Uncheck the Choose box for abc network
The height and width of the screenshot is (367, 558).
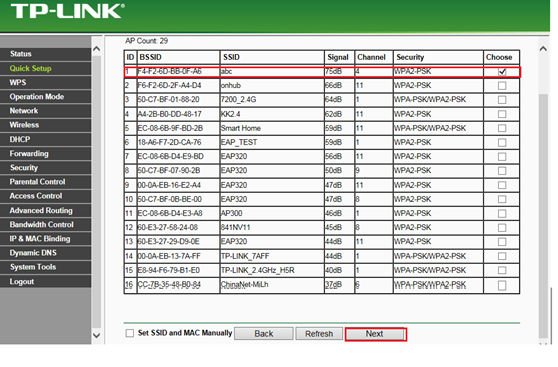pos(502,72)
